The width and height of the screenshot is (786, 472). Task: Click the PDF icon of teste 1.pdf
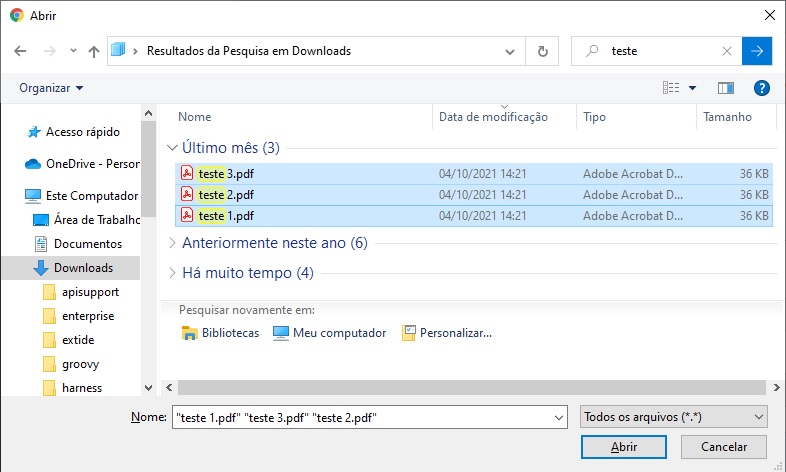187,215
